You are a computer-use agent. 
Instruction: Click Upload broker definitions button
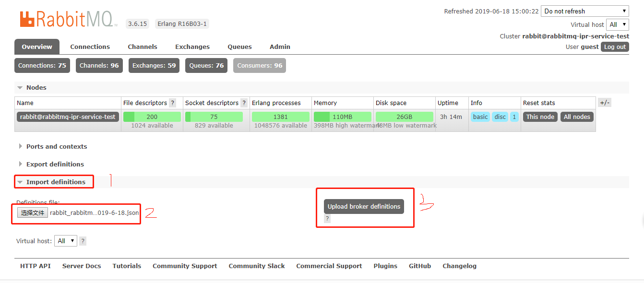click(x=364, y=206)
